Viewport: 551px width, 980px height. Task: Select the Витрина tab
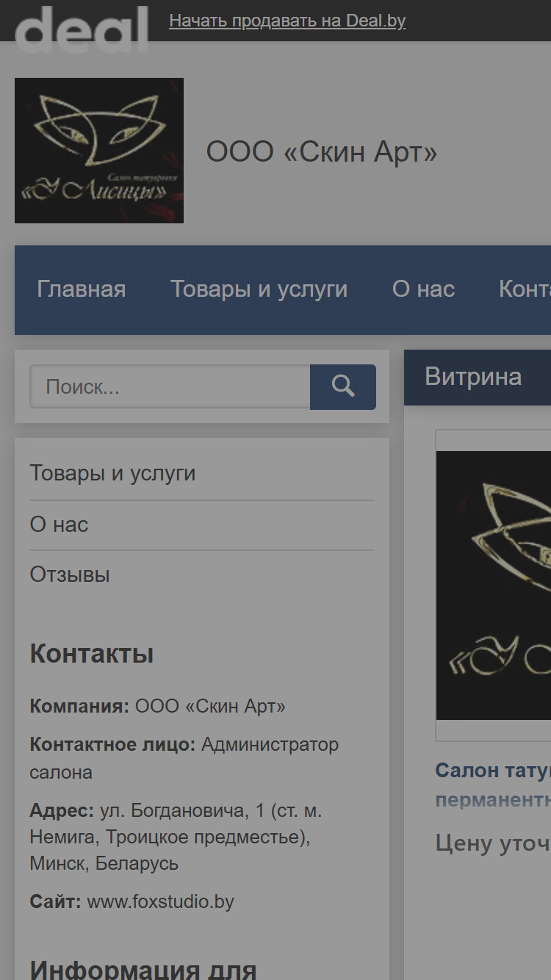474,377
